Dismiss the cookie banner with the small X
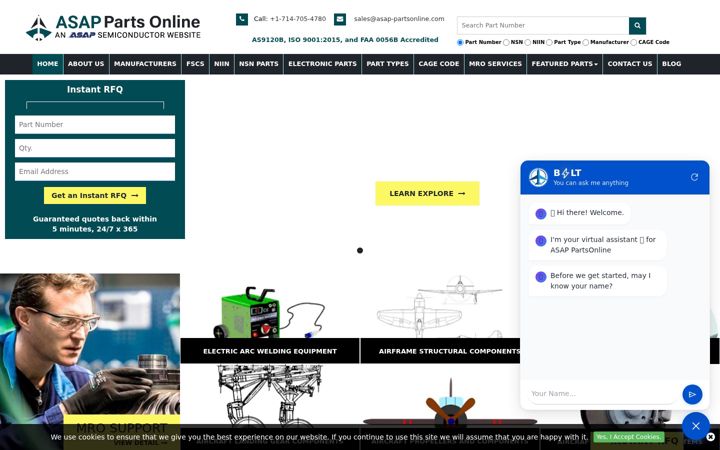The height and width of the screenshot is (450, 720). (x=711, y=437)
